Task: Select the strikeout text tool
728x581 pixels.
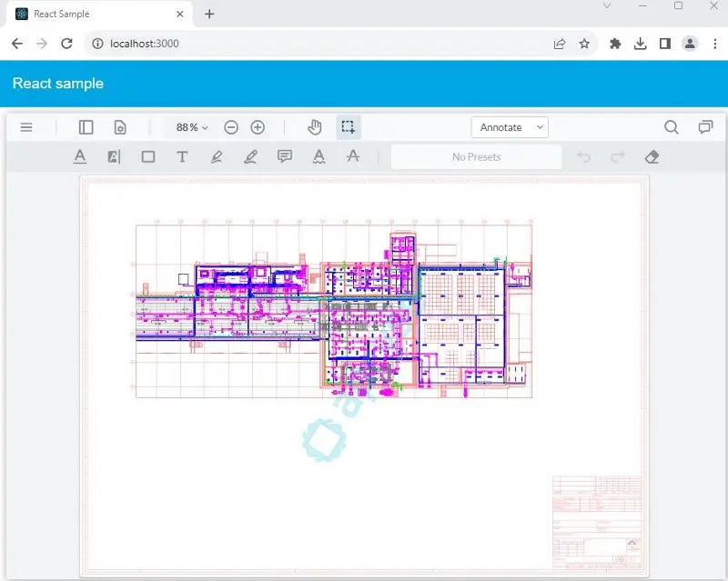Action: click(x=353, y=156)
